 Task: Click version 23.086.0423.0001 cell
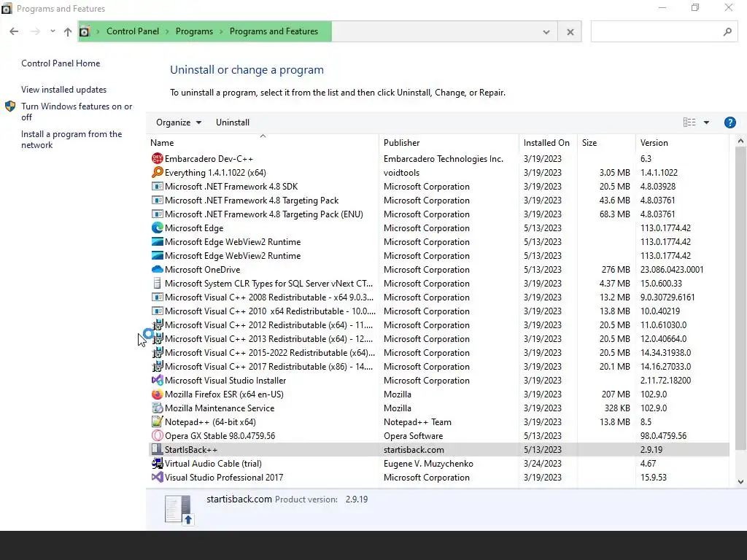[672, 270]
